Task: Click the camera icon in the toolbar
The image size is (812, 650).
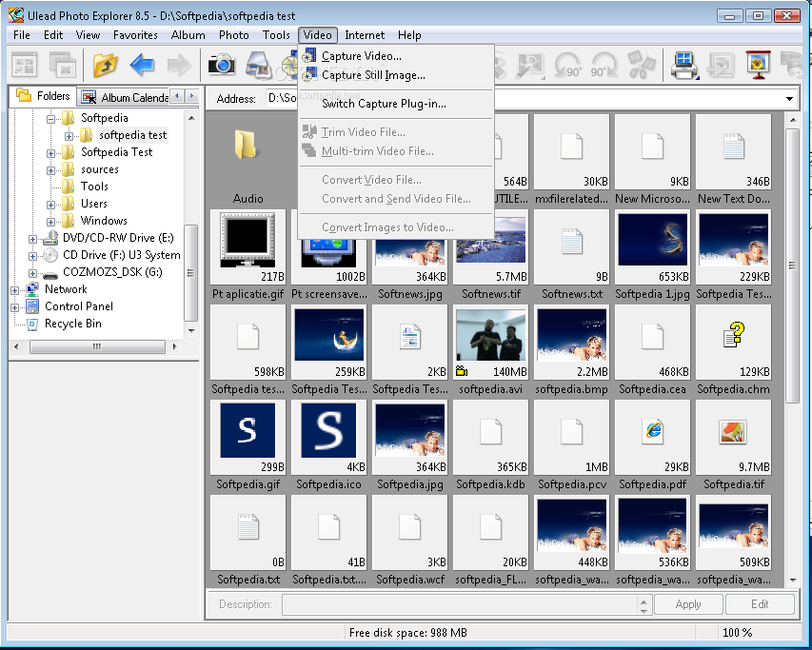Action: coord(222,66)
